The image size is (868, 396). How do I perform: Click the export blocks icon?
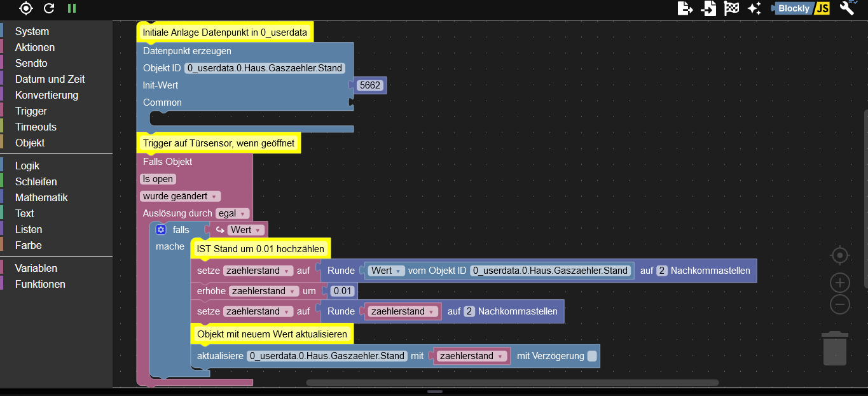point(685,8)
